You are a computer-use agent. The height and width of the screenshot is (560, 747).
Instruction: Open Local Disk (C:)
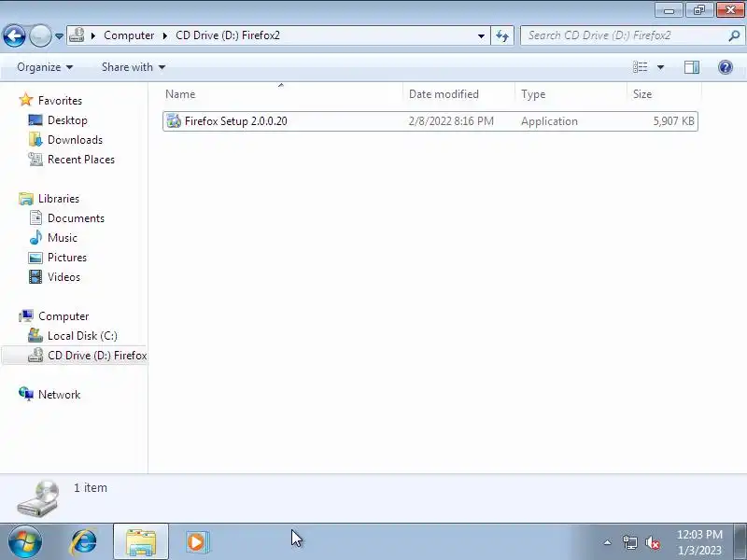point(82,336)
